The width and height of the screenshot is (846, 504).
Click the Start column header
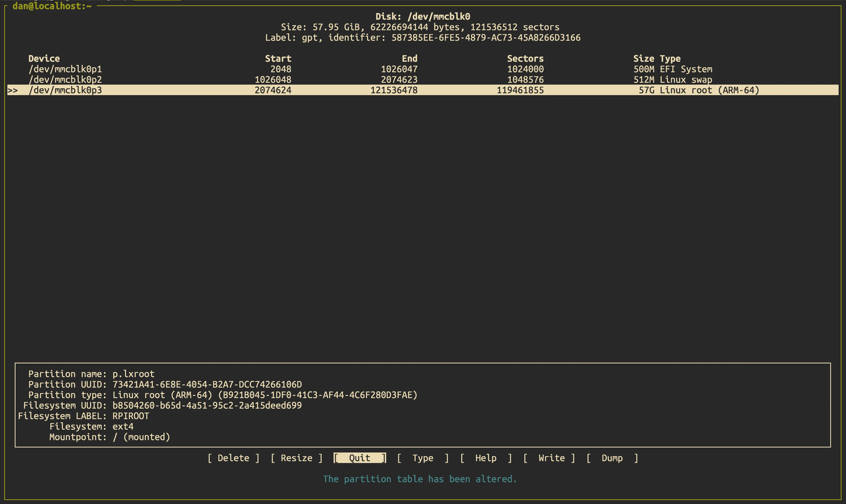(278, 58)
